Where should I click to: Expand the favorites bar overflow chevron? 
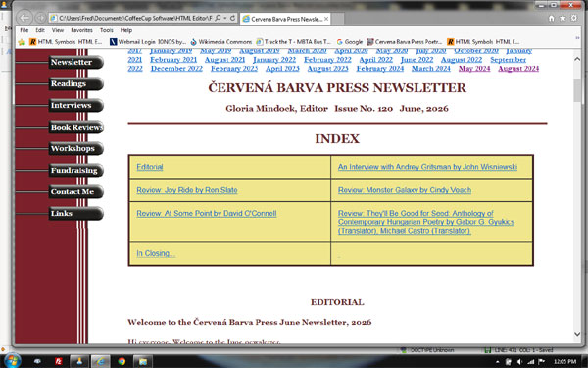click(x=577, y=38)
